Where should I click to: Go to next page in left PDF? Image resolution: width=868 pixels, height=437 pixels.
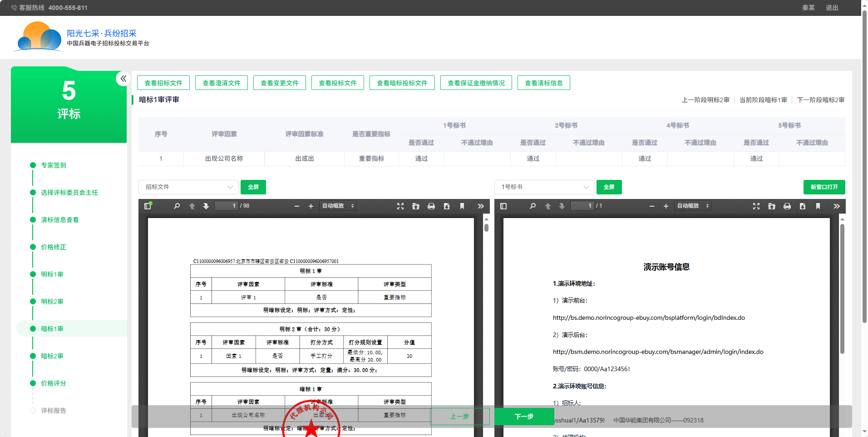tap(206, 206)
